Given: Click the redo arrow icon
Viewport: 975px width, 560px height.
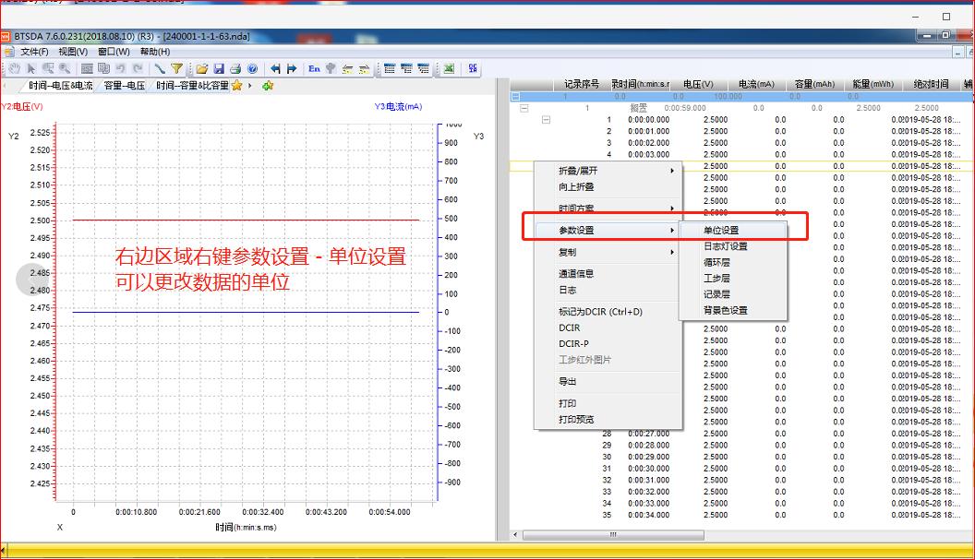Looking at the screenshot, I should click(x=138, y=68).
